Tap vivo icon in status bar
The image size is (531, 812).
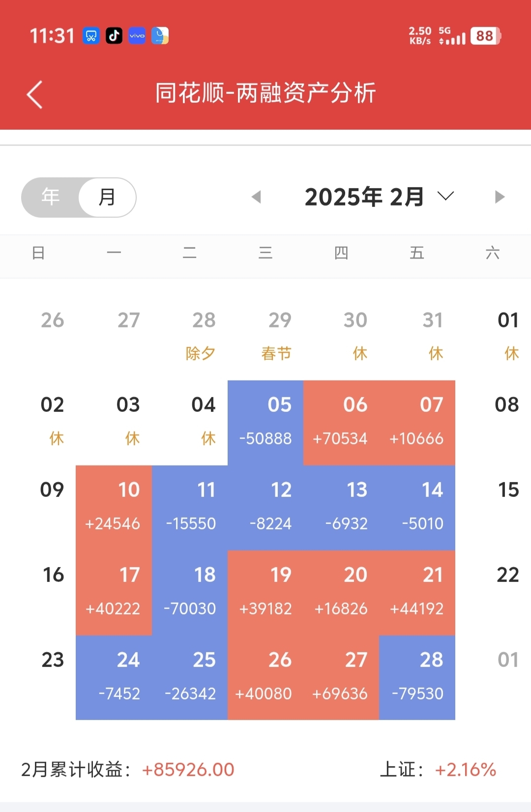click(x=137, y=35)
